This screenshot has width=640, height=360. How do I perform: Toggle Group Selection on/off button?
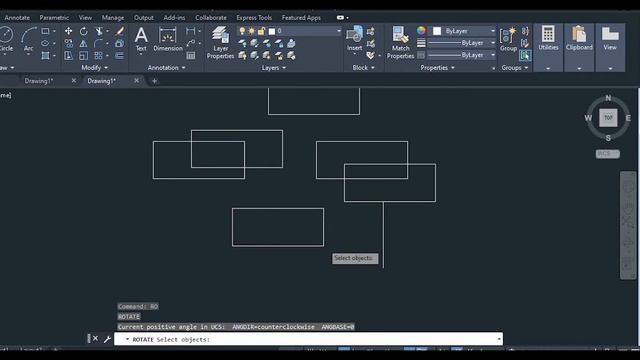pyautogui.click(x=525, y=55)
